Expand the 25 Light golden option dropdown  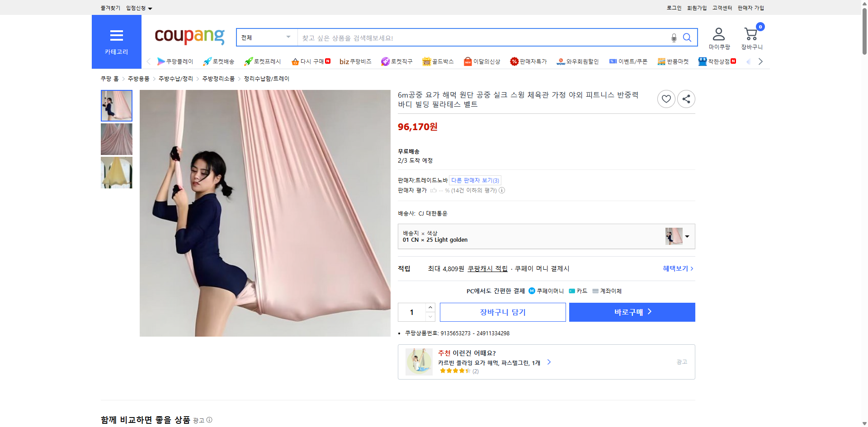click(687, 236)
